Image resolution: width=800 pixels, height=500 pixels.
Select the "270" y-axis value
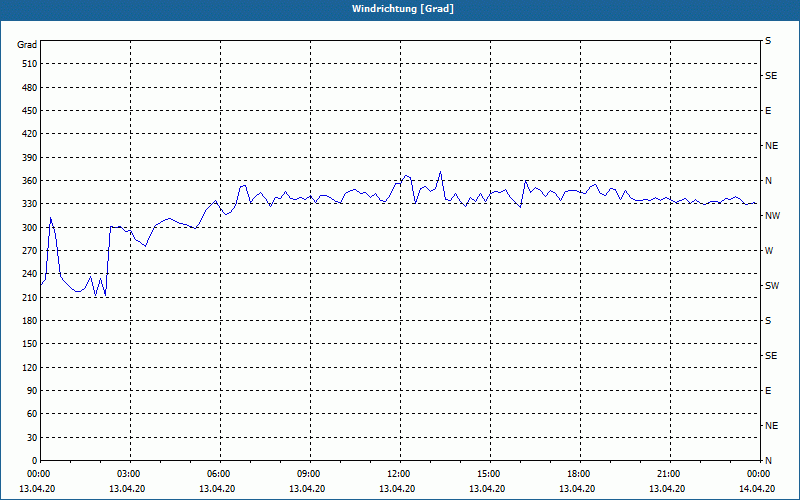30,251
